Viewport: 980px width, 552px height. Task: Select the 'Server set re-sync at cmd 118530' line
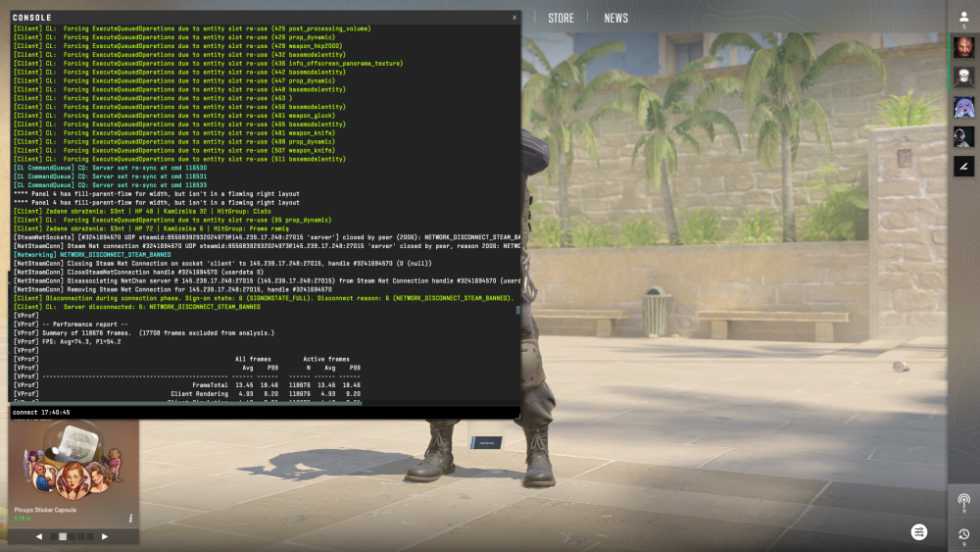pyautogui.click(x=110, y=168)
